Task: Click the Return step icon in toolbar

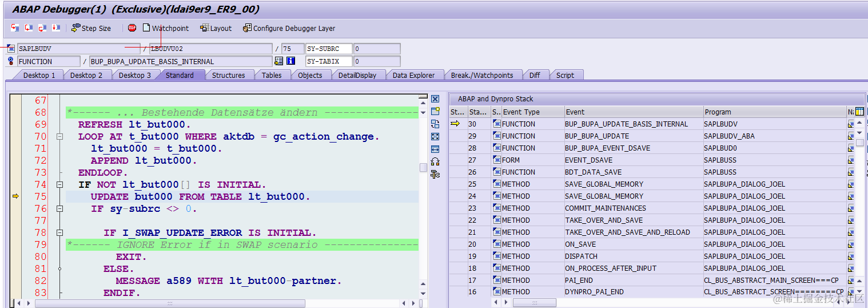Action: click(43, 27)
